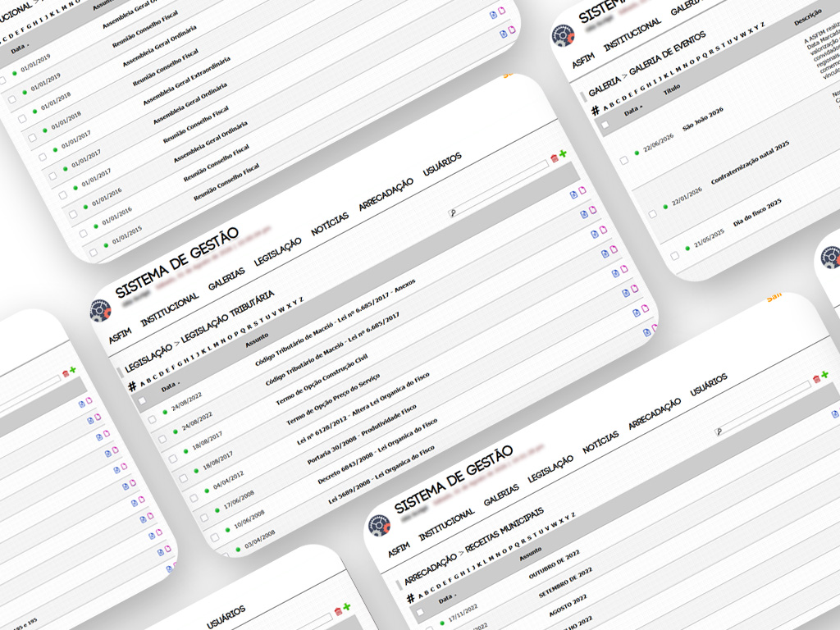840x630 pixels.
Task: Open ARRECADAÇÃO menu in Receitas Municipais screen
Action: (x=654, y=413)
